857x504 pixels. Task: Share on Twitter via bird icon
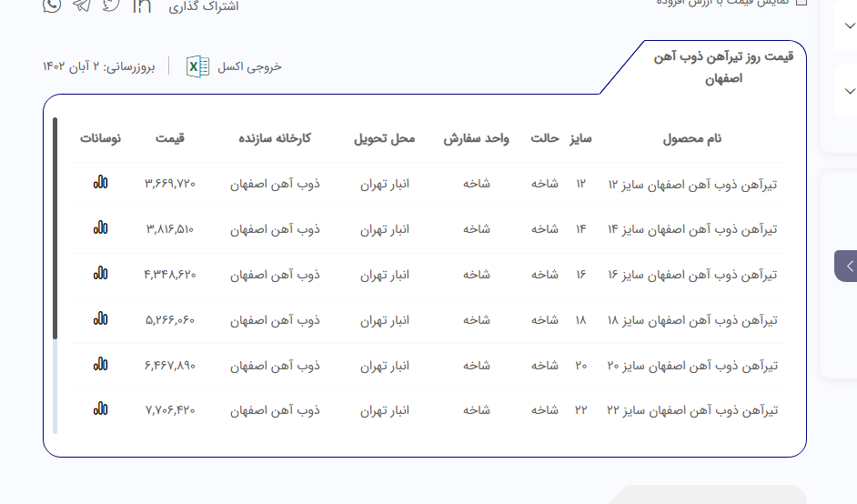point(111,5)
